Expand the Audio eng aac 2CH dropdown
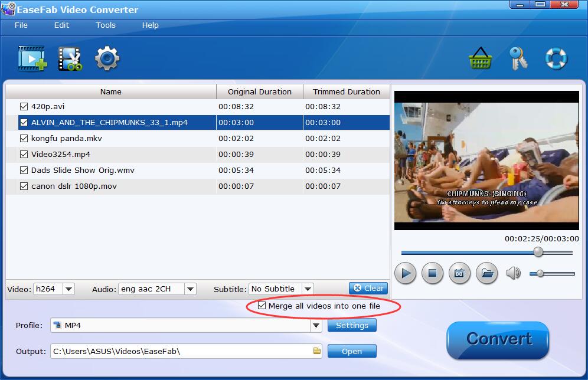588x380 pixels. pyautogui.click(x=191, y=289)
